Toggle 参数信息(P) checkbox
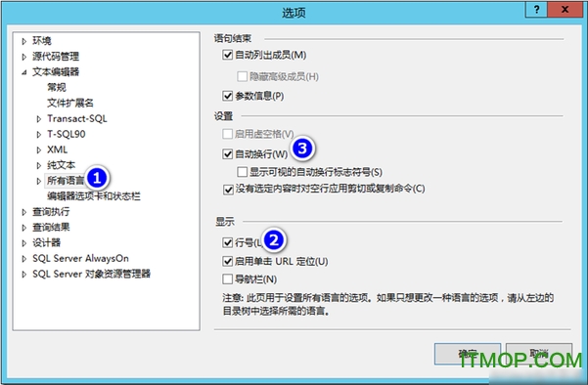 [x=228, y=96]
